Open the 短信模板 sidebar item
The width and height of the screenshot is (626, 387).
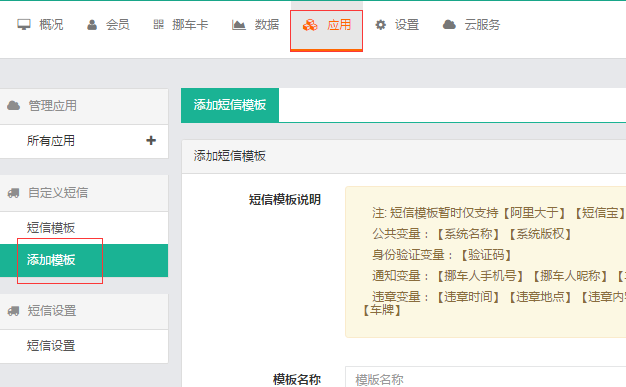(84, 228)
